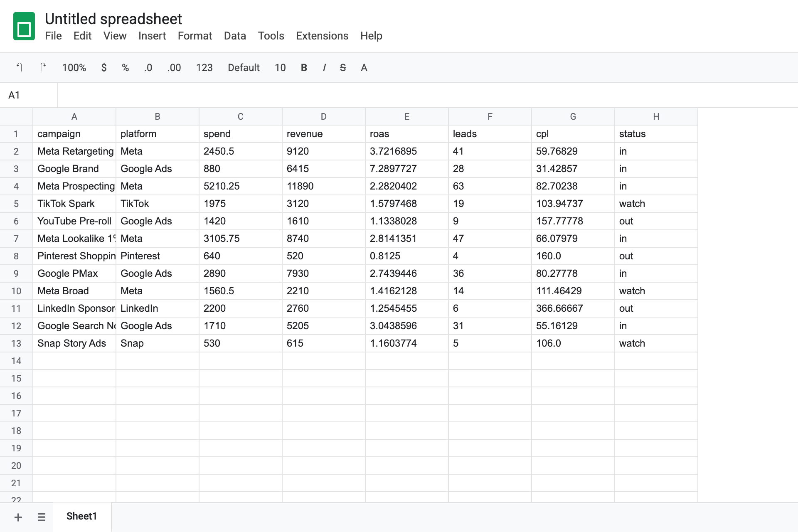The width and height of the screenshot is (798, 532).
Task: Open the 123 number format dropdown
Action: [x=204, y=67]
